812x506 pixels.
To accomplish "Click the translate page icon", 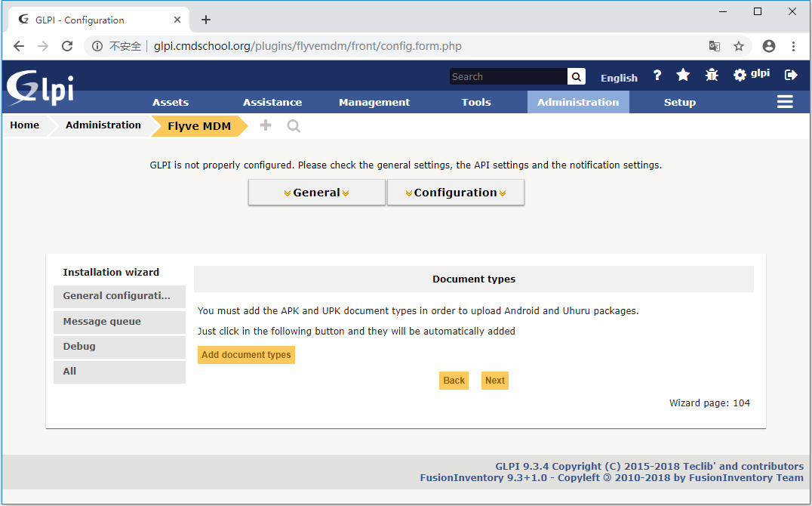I will (x=714, y=46).
